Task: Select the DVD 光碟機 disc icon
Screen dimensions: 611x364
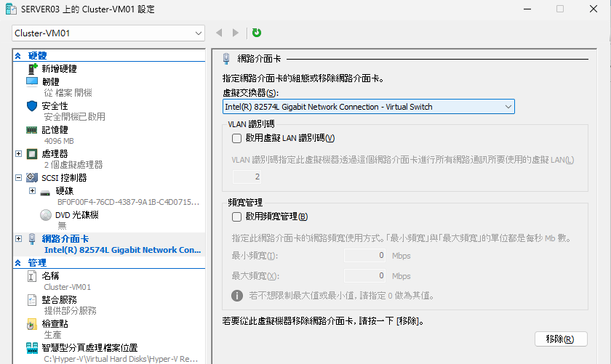Action: [45, 215]
